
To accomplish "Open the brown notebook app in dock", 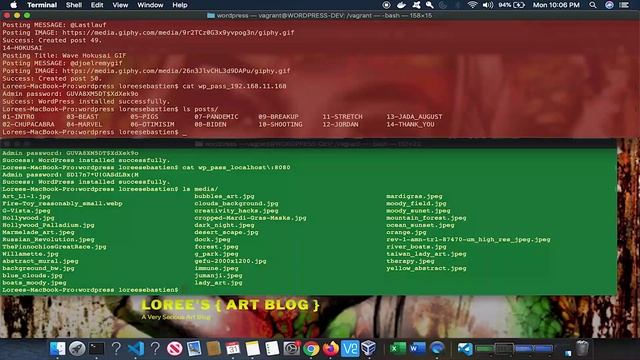I will click(x=213, y=349).
